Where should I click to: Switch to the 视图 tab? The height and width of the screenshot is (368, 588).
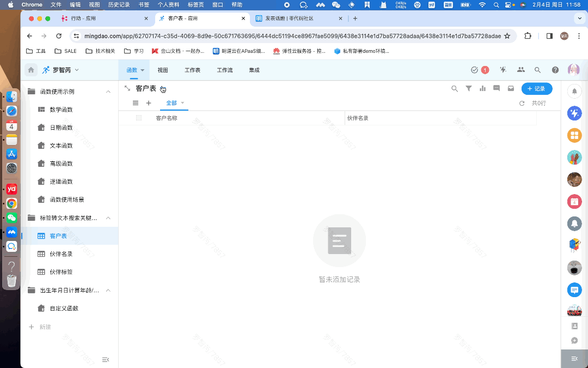click(163, 70)
